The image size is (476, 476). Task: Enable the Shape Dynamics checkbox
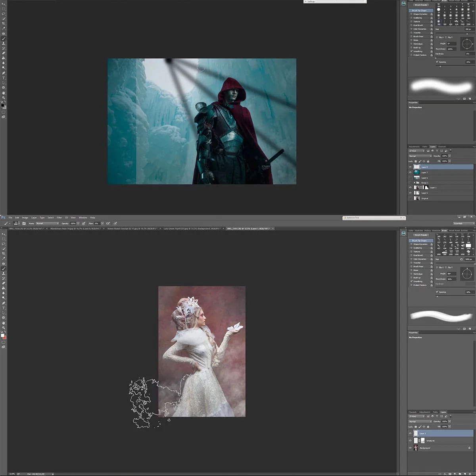point(411,244)
